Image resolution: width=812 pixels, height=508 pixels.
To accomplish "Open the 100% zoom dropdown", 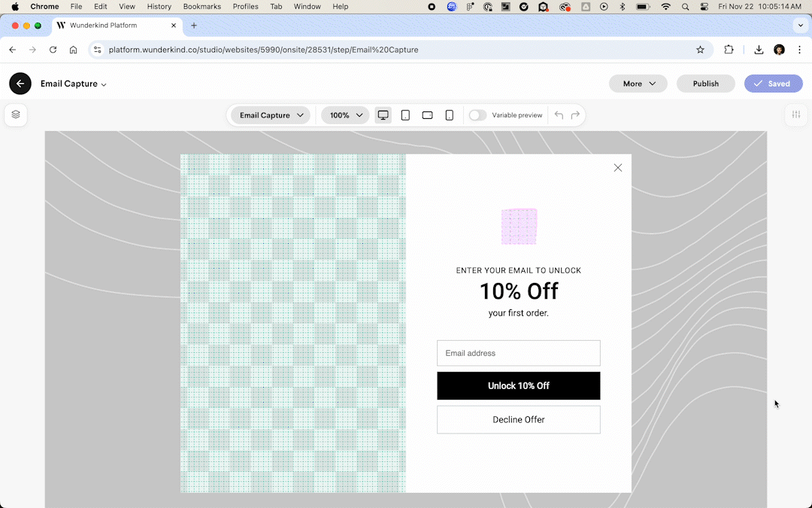I will tap(345, 115).
